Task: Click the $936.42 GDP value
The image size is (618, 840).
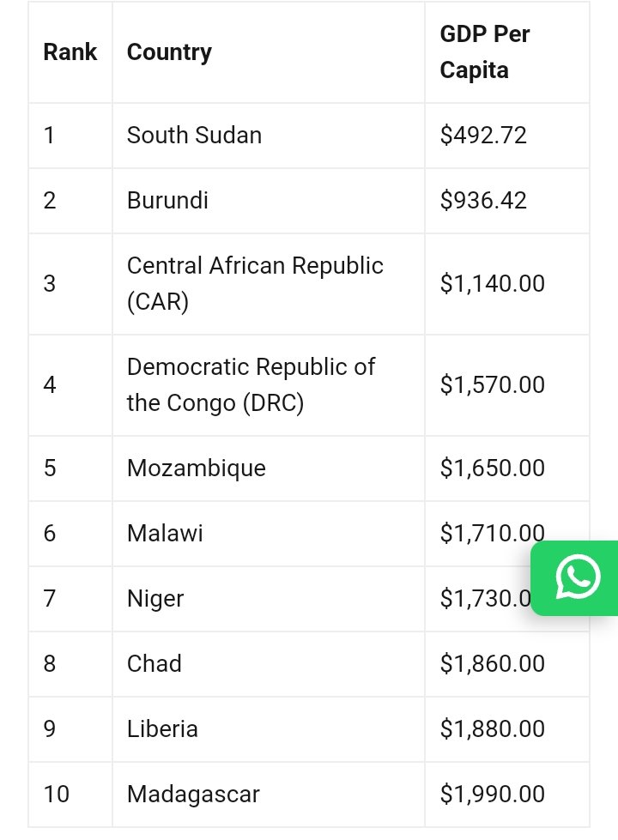Action: click(x=483, y=201)
